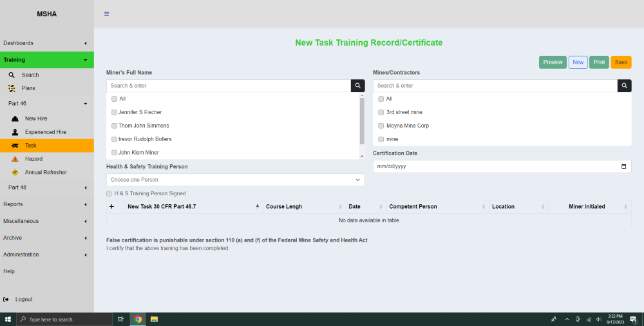Go to Experienced Hire training

pyautogui.click(x=46, y=132)
